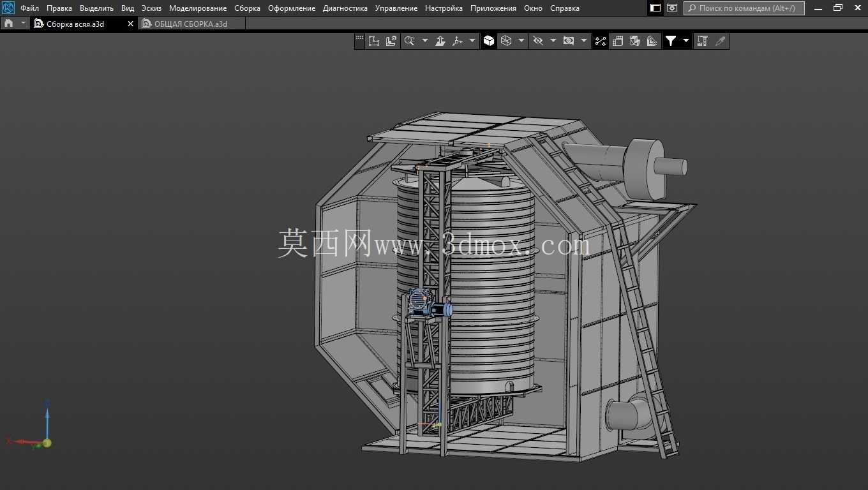868x490 pixels.
Task: Click the normal-to-plane view orientation icon
Action: click(x=440, y=41)
